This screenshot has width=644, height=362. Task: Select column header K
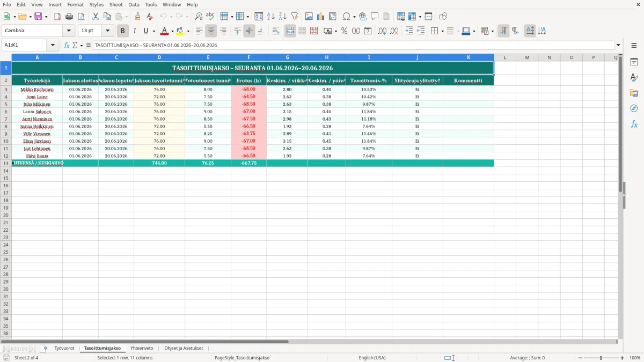tap(469, 57)
